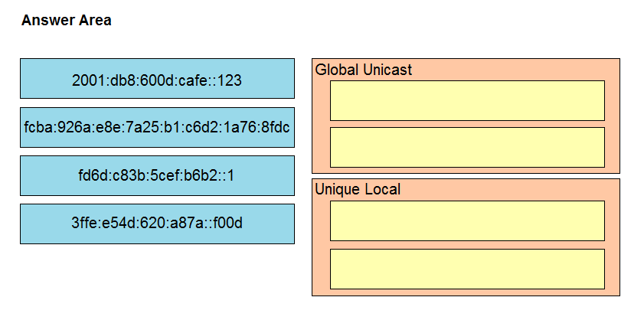
Task: Choose the address tile ending in 8fdc
Action: click(x=157, y=127)
